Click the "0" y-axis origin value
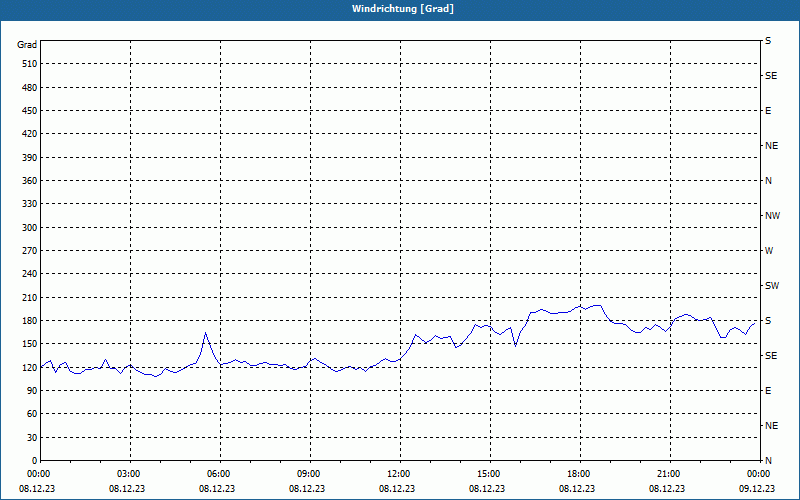Image resolution: width=800 pixels, height=500 pixels. [x=34, y=461]
